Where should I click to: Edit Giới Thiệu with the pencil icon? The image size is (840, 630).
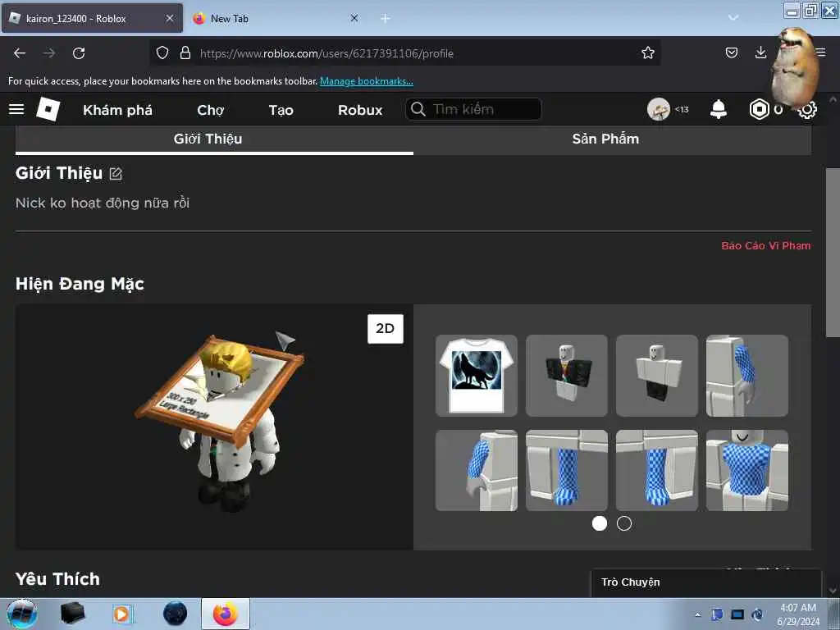click(116, 174)
